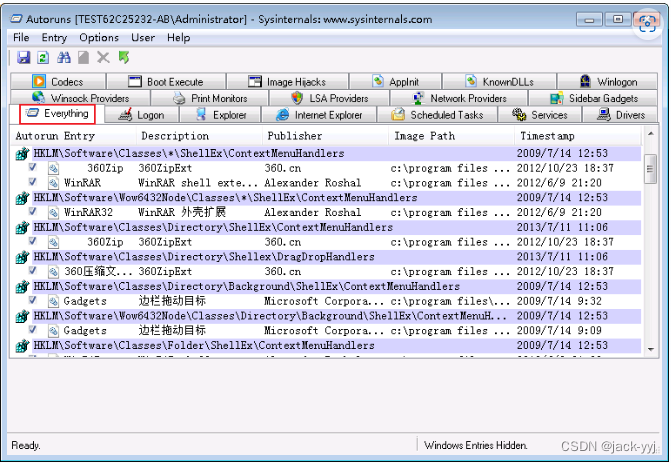Select Classes\Directory\Background\ShellEx key row

[x=327, y=286]
